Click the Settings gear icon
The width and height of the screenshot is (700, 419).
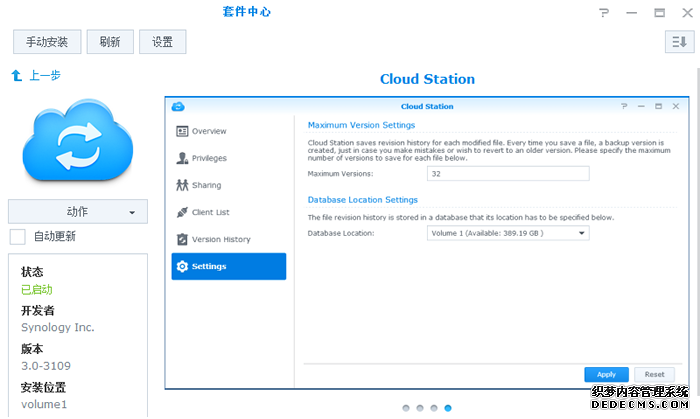tap(182, 266)
